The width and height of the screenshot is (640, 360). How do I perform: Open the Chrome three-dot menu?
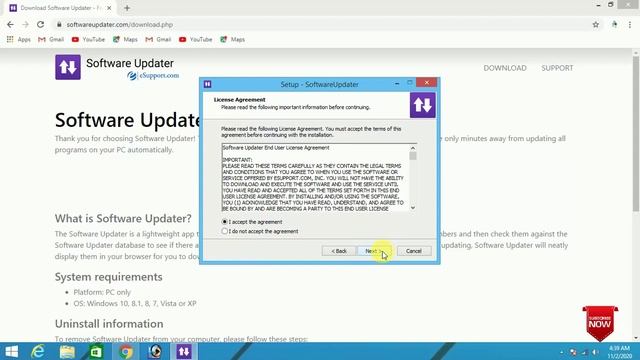pos(630,24)
